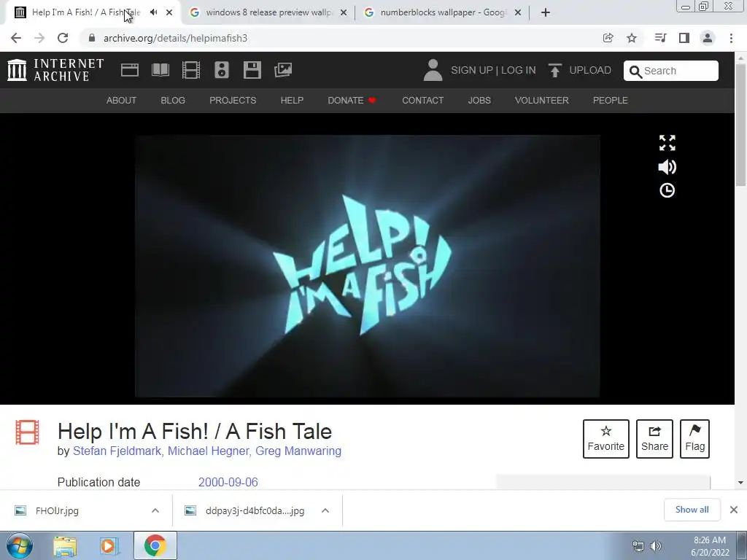
Task: Close the windows 8 release preview tab
Action: tap(344, 12)
